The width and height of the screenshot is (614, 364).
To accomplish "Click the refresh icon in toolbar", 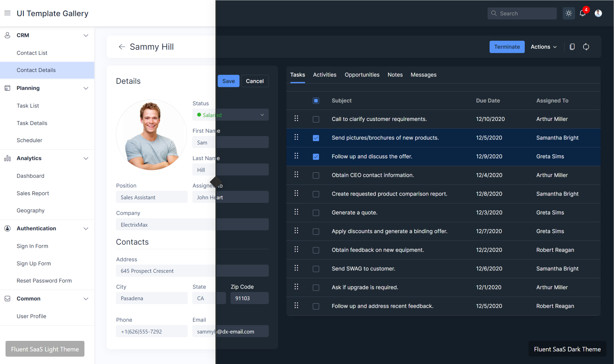I will click(586, 47).
